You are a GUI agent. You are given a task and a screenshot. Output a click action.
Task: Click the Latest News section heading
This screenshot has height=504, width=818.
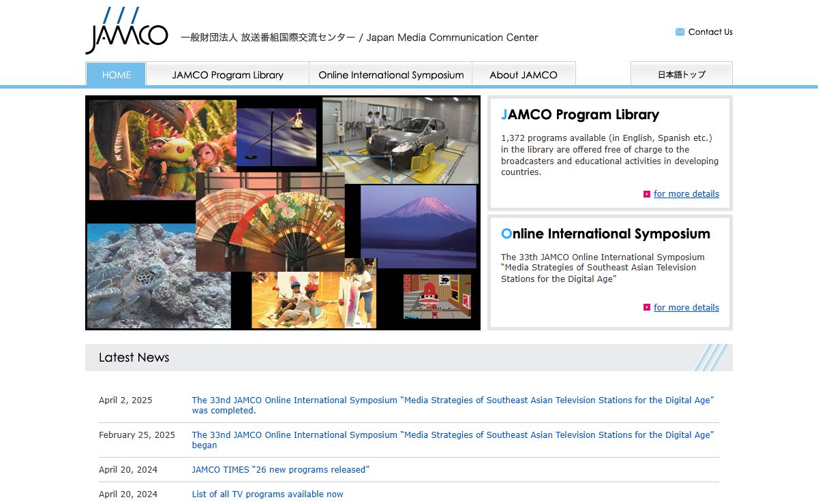(x=134, y=358)
